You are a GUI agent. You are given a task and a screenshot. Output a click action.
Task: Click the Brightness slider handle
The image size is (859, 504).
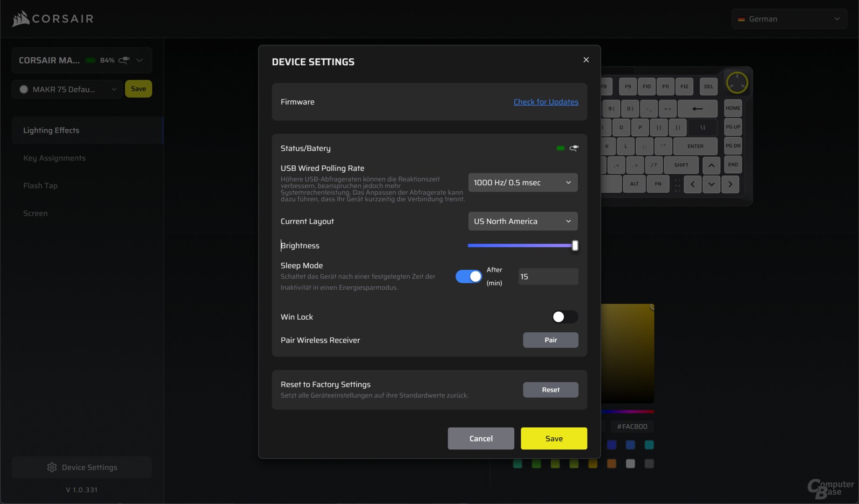pos(575,245)
